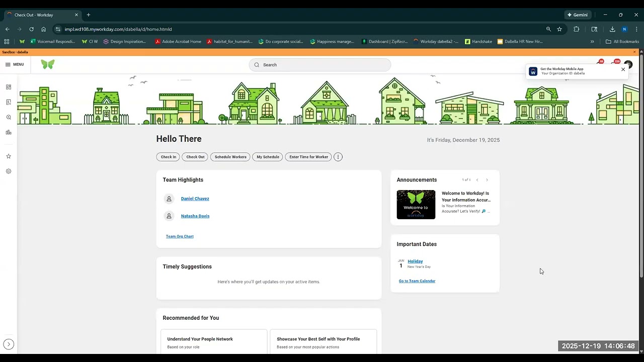Open the Adobe Acrobat Home bookmark
The width and height of the screenshot is (644, 362).
click(x=178, y=42)
